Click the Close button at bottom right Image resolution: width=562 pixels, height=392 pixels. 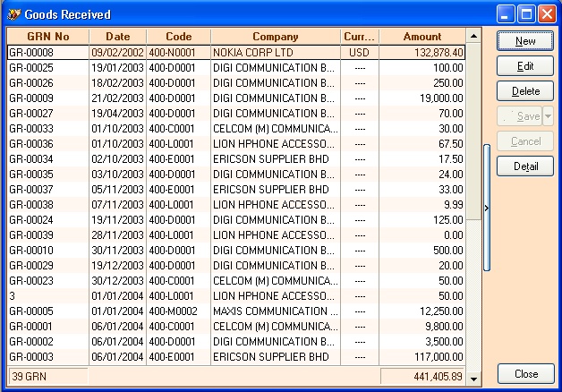(526, 374)
